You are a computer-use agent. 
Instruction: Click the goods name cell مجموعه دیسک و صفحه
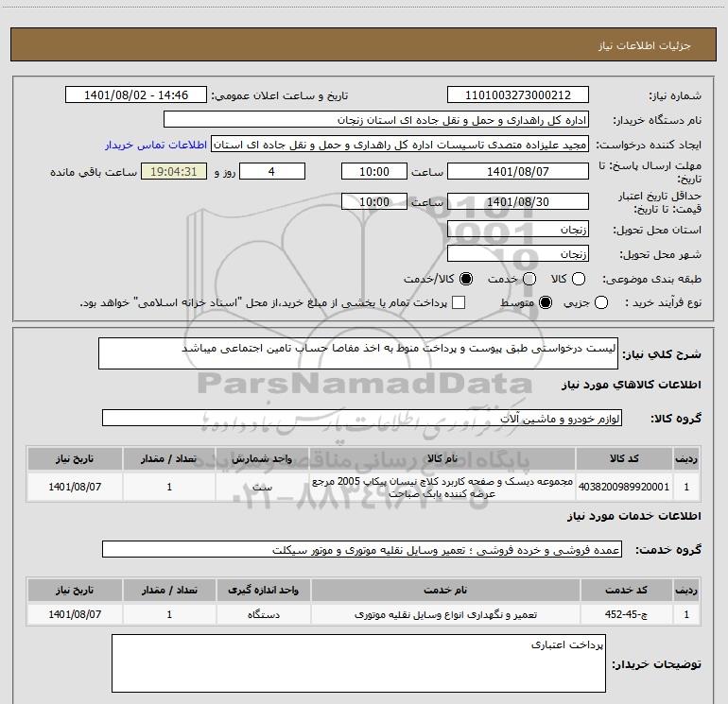coord(442,487)
